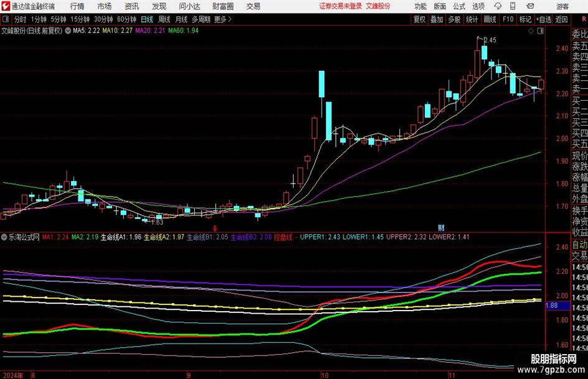The width and height of the screenshot is (588, 379).
Task: Open the headset customer service icon
Action: click(498, 6)
